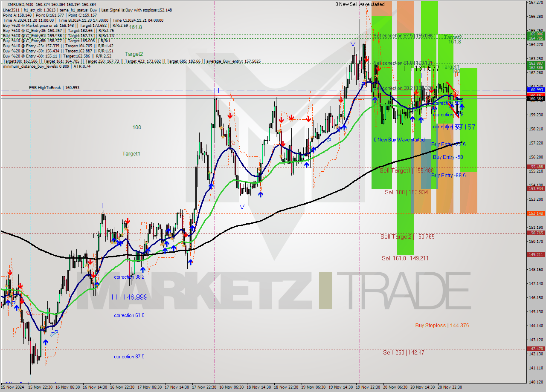Click '20 Nov 22:30' on the time axis
The image size is (546, 392).
click(x=450, y=387)
